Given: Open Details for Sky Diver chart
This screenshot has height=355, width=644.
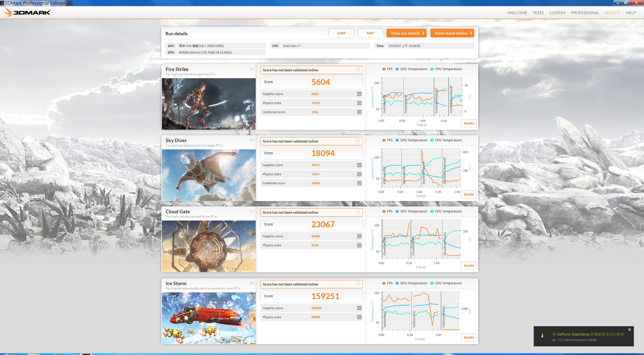Looking at the screenshot, I should pyautogui.click(x=469, y=194).
